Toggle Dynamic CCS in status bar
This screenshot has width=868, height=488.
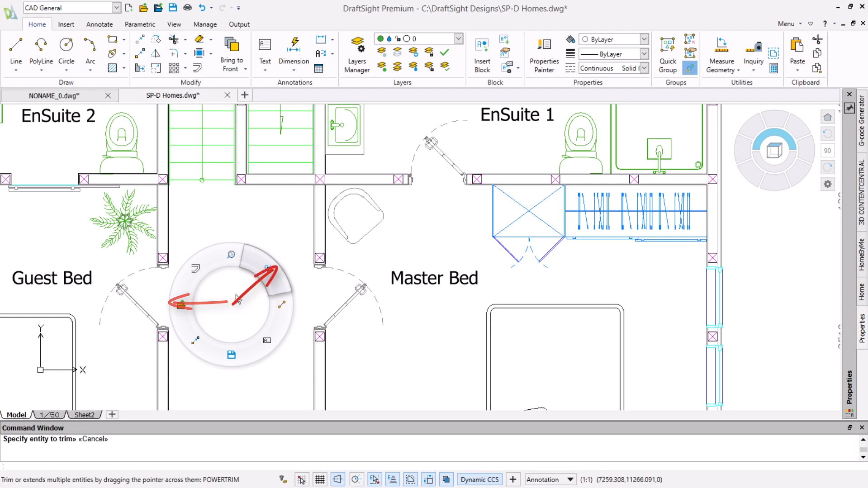pos(479,479)
